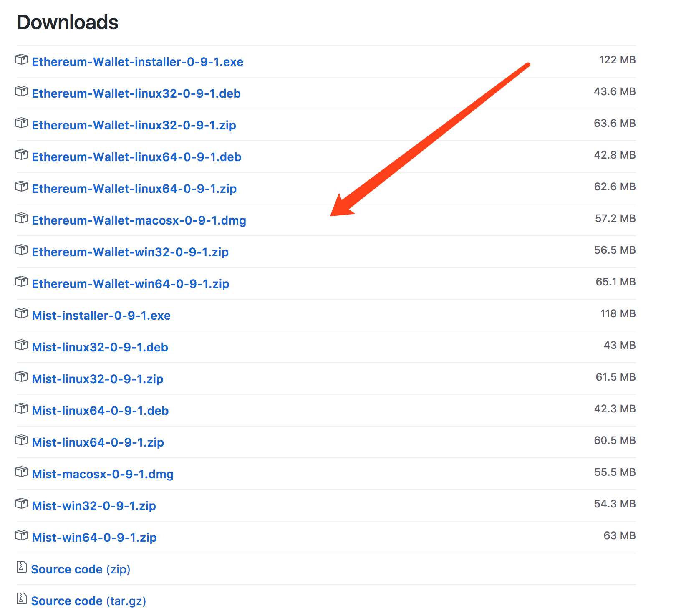Click package icon beside Ethereum-Wallet-win64-0-9-1.zip

pyautogui.click(x=21, y=281)
